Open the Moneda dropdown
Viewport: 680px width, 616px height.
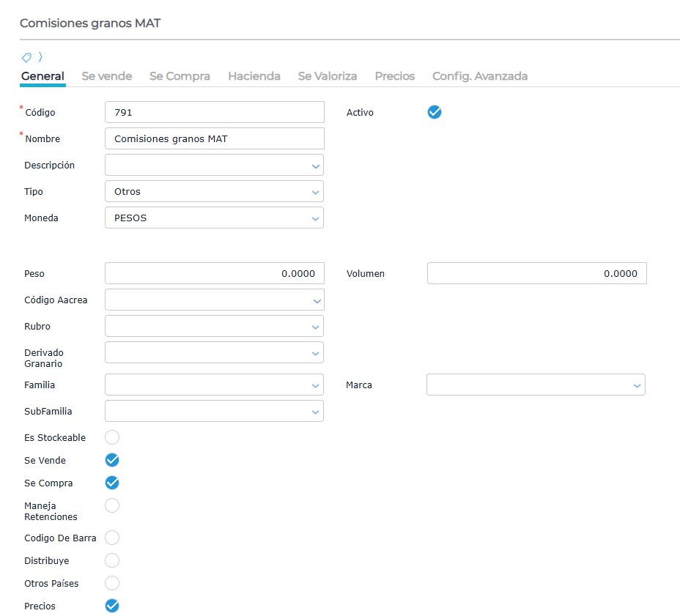(x=214, y=218)
